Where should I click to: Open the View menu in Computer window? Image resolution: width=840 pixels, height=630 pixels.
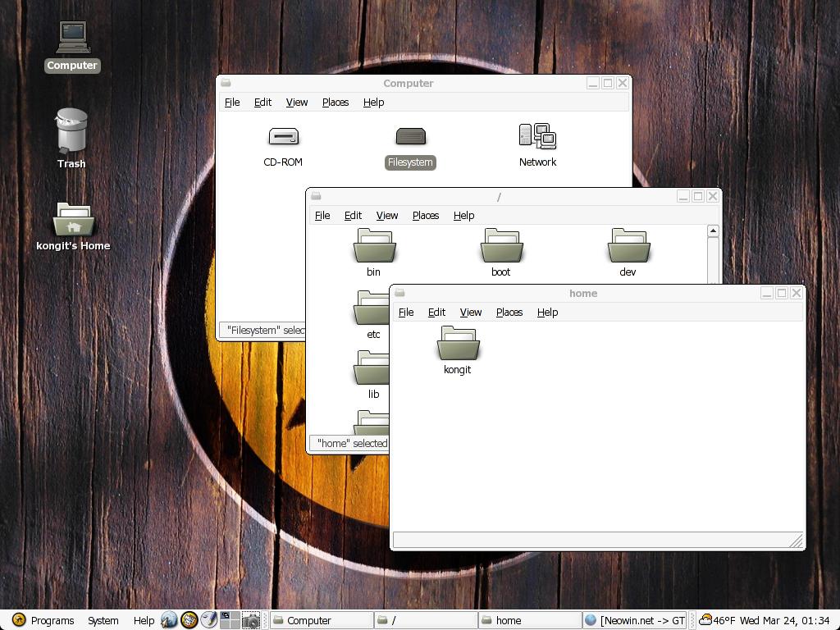pos(296,103)
